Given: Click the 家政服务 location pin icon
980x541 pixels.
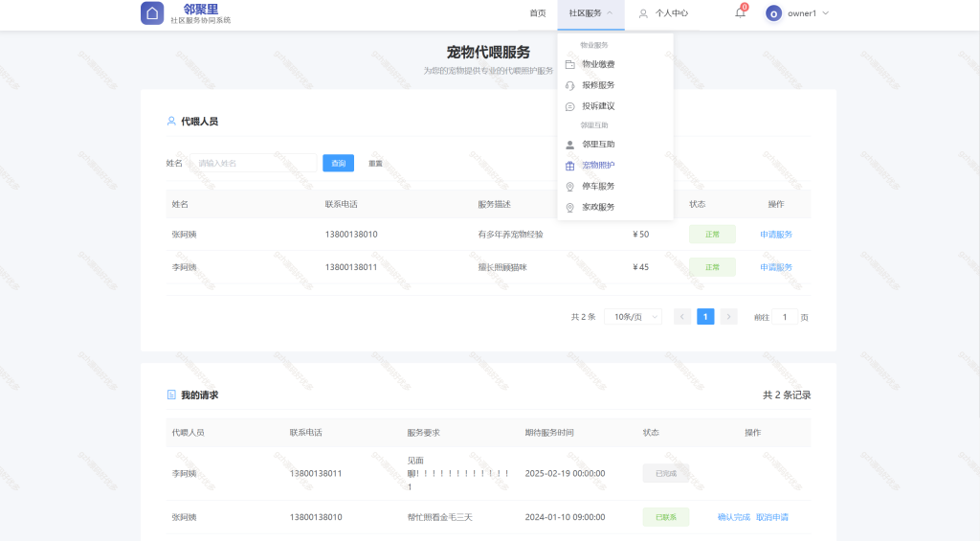Looking at the screenshot, I should tap(570, 208).
